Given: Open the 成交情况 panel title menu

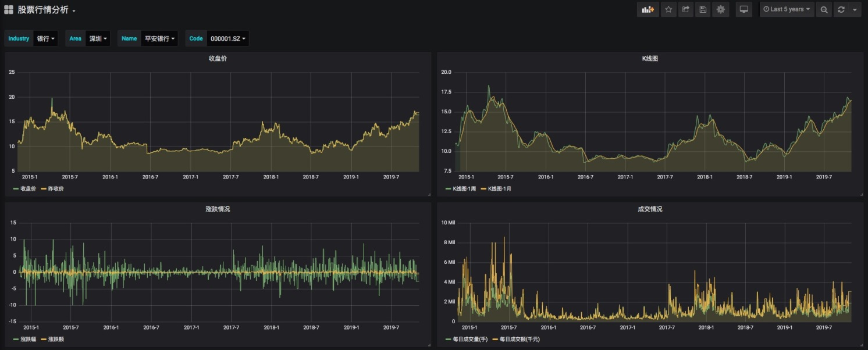Looking at the screenshot, I should pyautogui.click(x=650, y=209).
